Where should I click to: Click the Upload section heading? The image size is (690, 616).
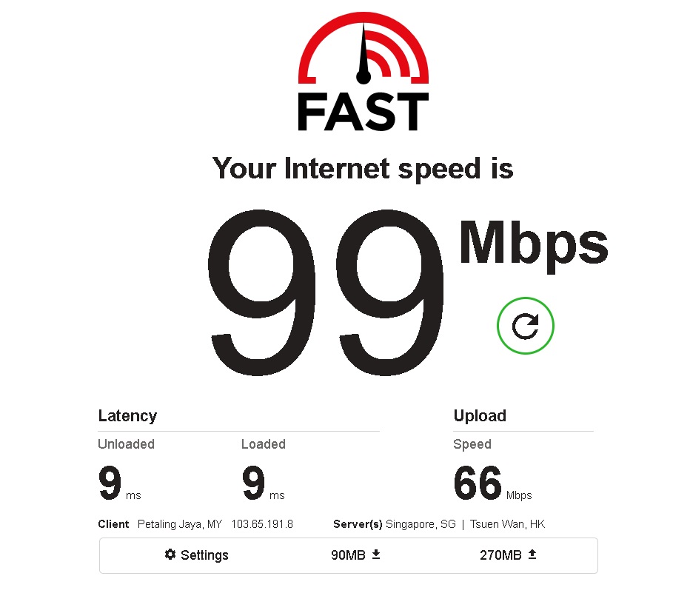[480, 416]
